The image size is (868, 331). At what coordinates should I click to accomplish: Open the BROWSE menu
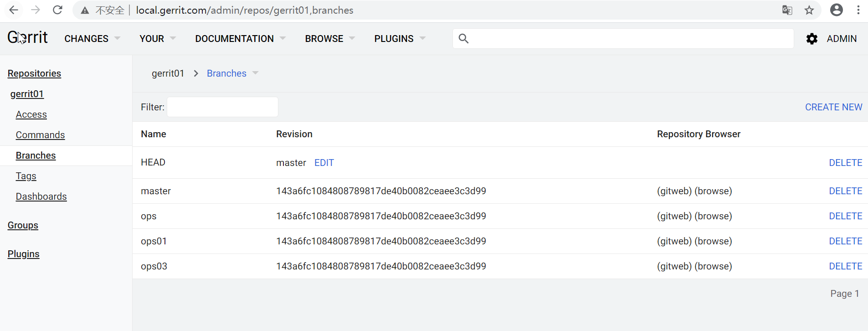(x=324, y=39)
